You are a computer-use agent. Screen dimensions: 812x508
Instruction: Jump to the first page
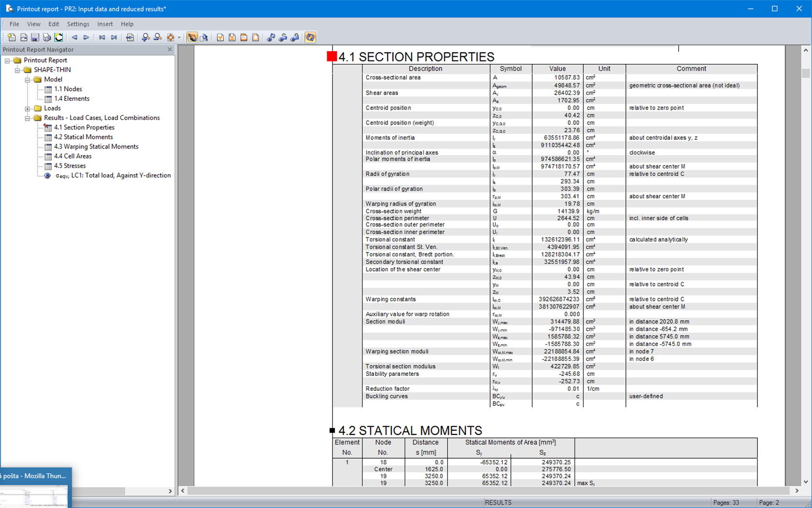102,37
